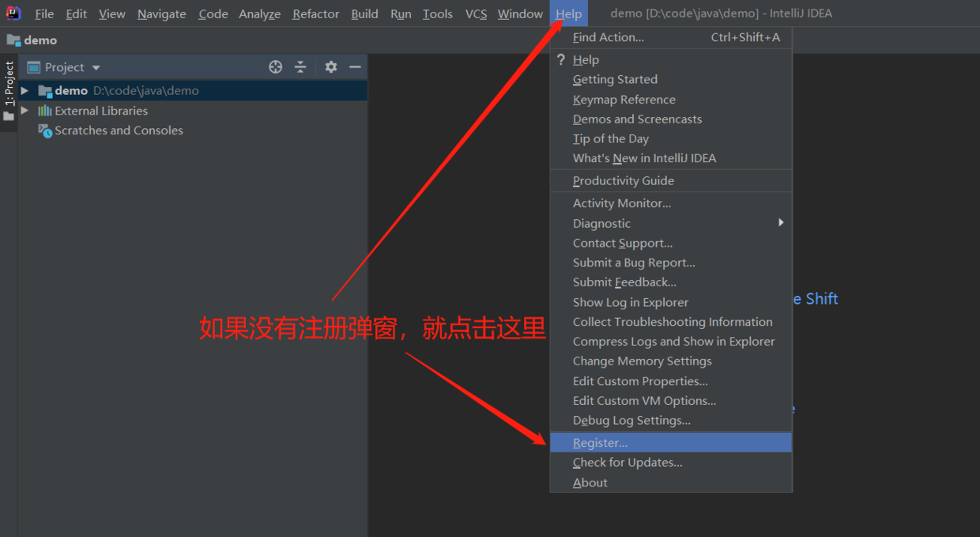The width and height of the screenshot is (980, 537).
Task: Select Help entry in Help menu
Action: coord(671,59)
